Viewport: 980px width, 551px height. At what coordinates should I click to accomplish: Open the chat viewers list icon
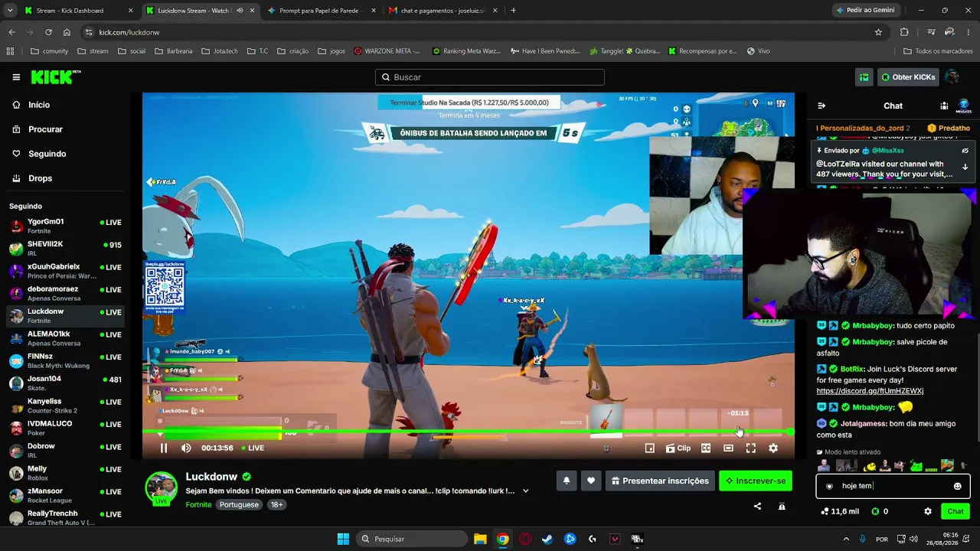pos(944,106)
